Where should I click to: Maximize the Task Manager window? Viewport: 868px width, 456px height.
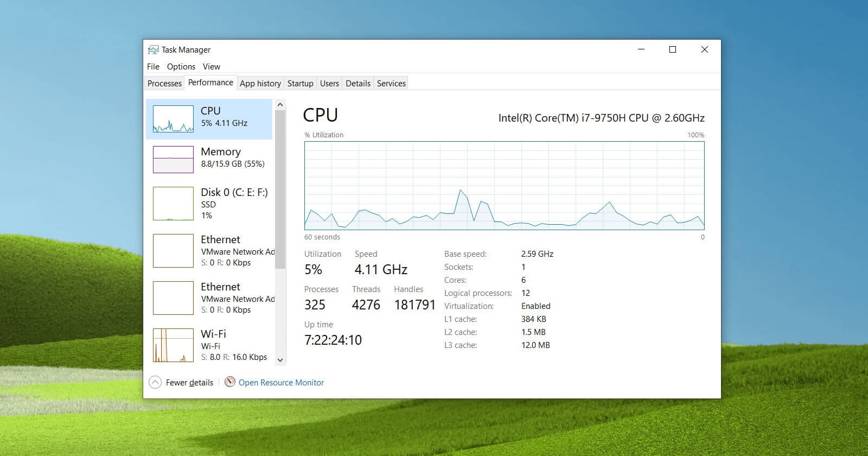[x=673, y=49]
